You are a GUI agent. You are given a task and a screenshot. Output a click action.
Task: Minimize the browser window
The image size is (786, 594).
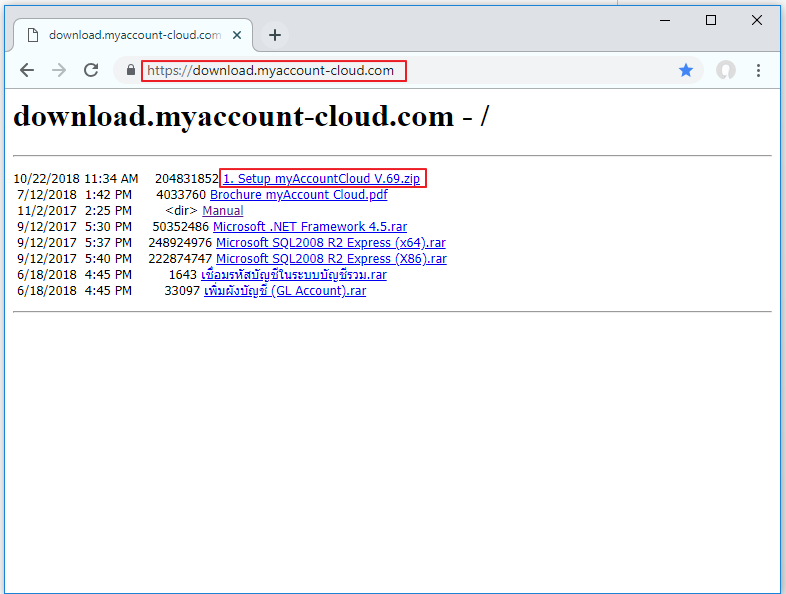pyautogui.click(x=665, y=20)
